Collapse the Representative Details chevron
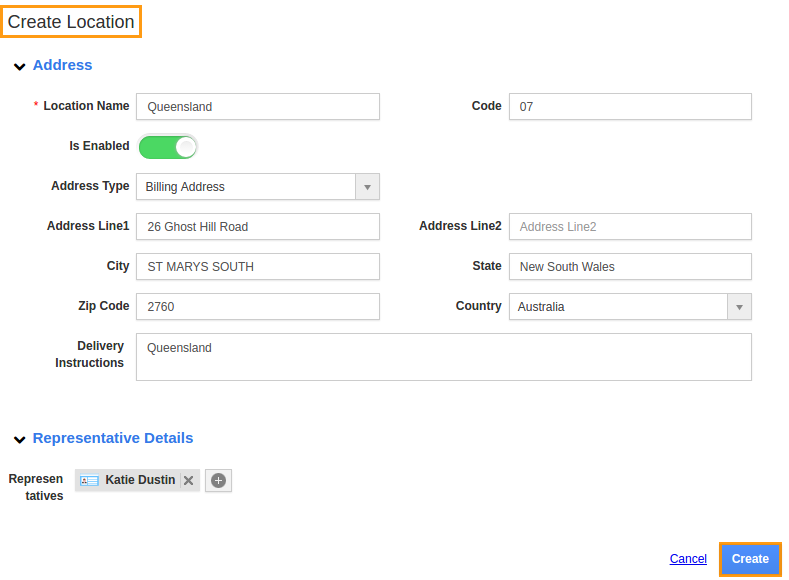The width and height of the screenshot is (789, 580). [x=19, y=439]
